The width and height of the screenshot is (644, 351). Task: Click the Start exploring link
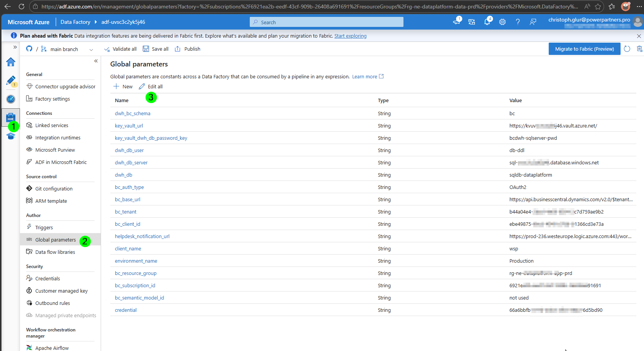point(350,36)
